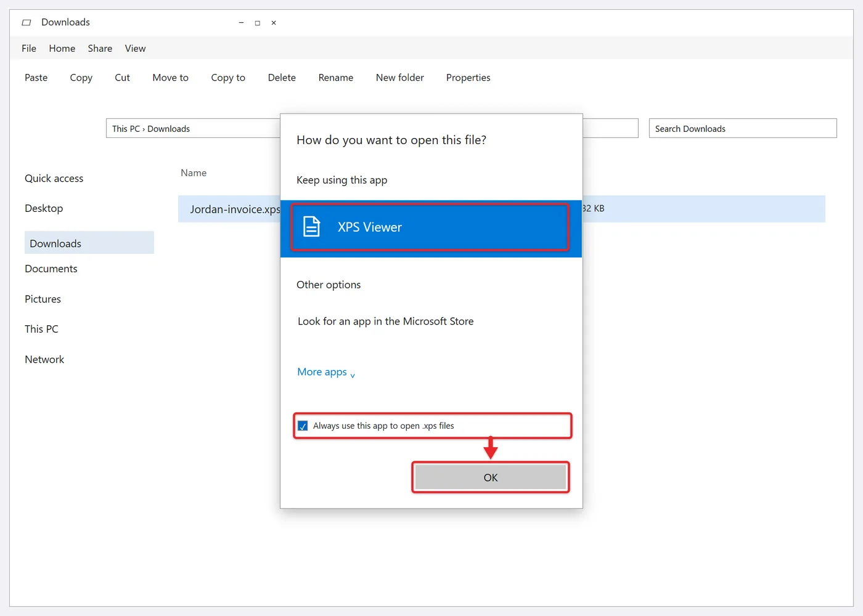Viewport: 863px width, 616px height.
Task: Click Copy to in the toolbar
Action: pyautogui.click(x=228, y=78)
